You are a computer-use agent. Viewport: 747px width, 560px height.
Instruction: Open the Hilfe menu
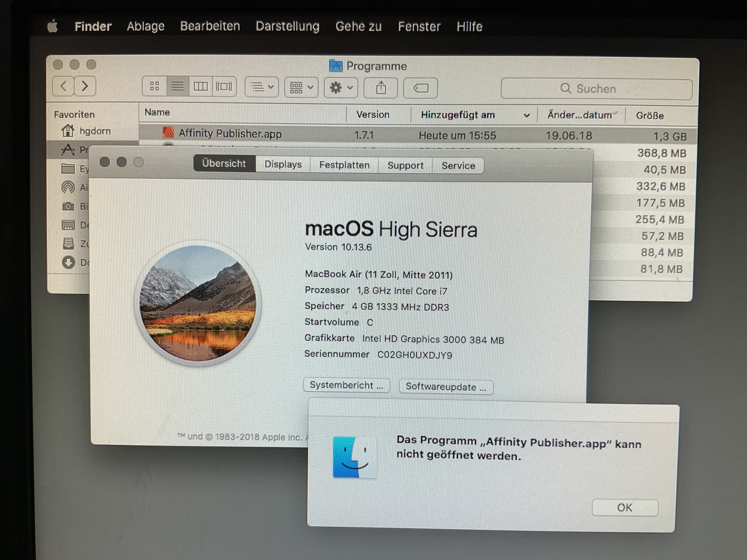coord(469,26)
